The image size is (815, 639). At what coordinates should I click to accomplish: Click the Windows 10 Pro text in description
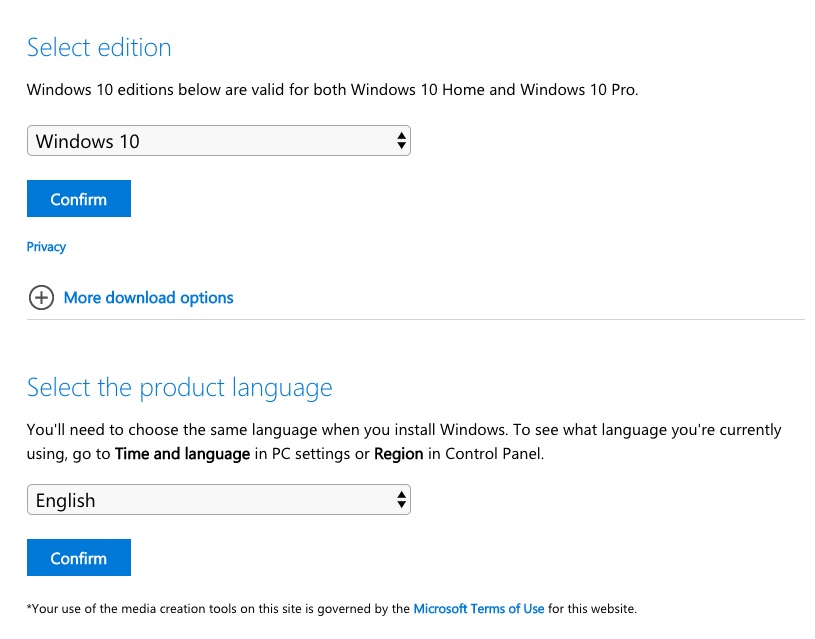[x=578, y=89]
